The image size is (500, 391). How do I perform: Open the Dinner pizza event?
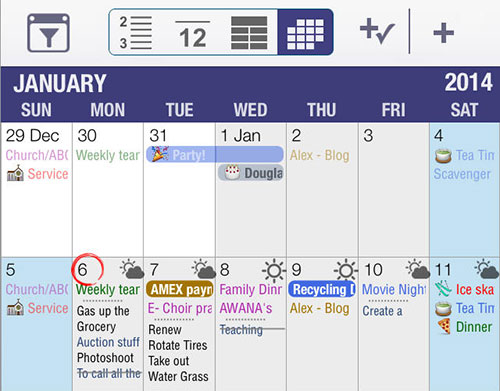click(x=465, y=326)
